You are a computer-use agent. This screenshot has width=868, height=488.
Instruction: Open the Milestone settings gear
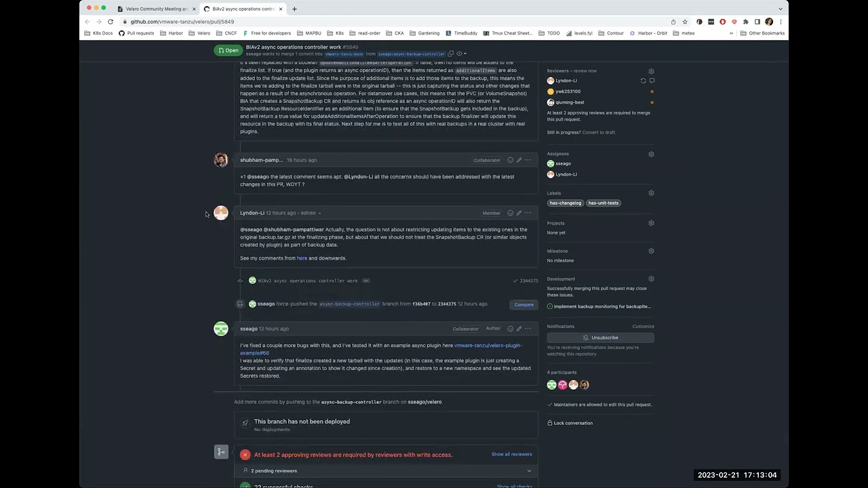[651, 251]
